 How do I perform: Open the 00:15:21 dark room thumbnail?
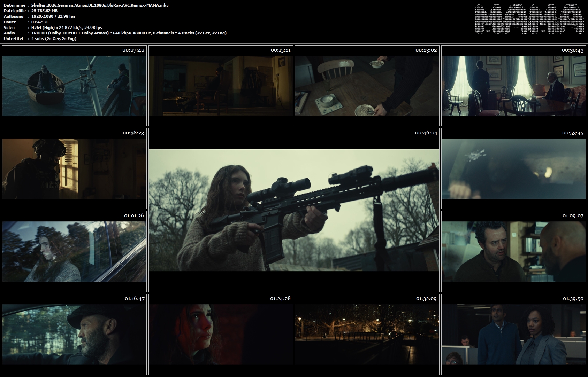pyautogui.click(x=221, y=86)
